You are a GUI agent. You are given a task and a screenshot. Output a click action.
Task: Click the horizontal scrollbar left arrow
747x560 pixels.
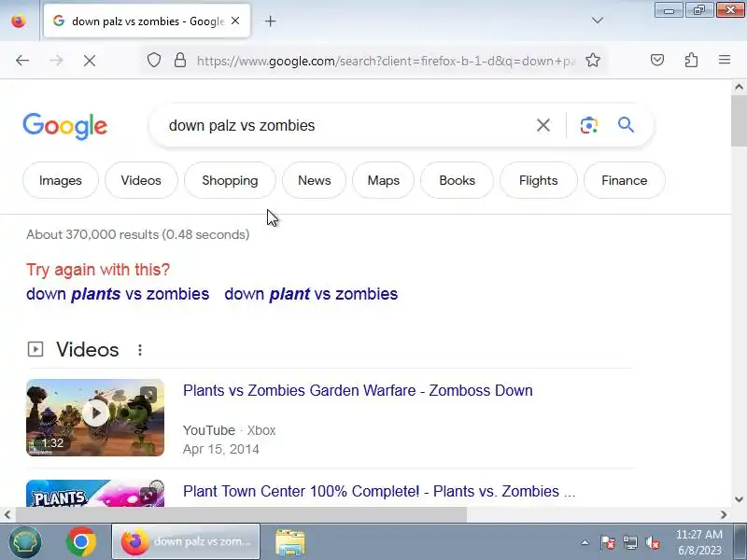point(7,515)
